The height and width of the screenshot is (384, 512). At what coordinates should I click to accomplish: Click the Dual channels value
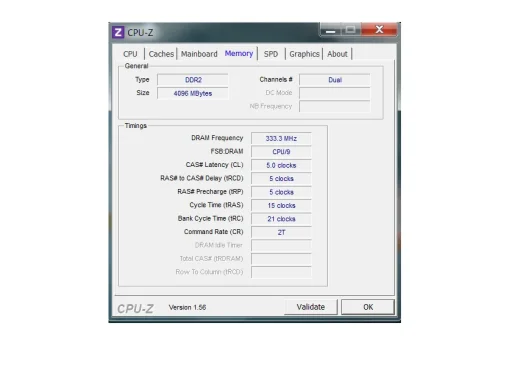pos(335,80)
